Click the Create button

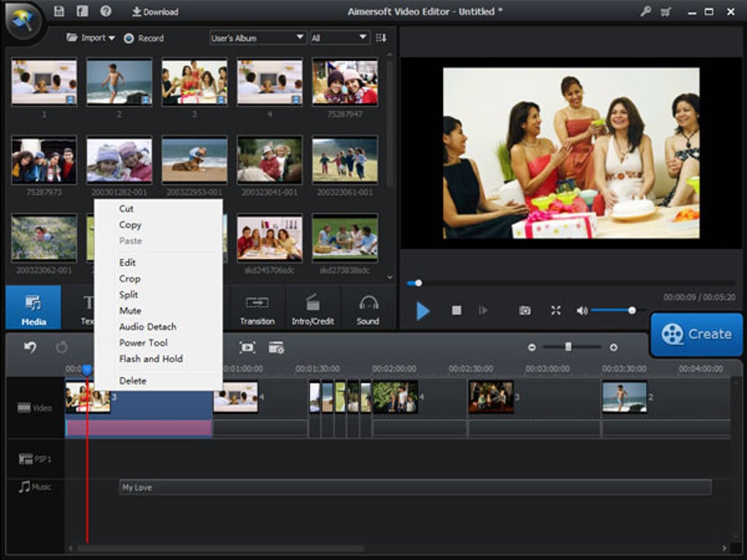click(696, 334)
